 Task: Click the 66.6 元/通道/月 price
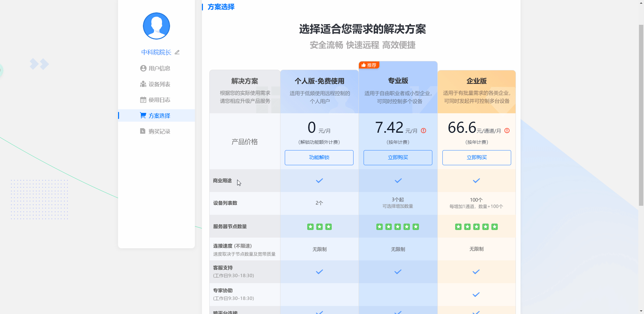coord(474,128)
